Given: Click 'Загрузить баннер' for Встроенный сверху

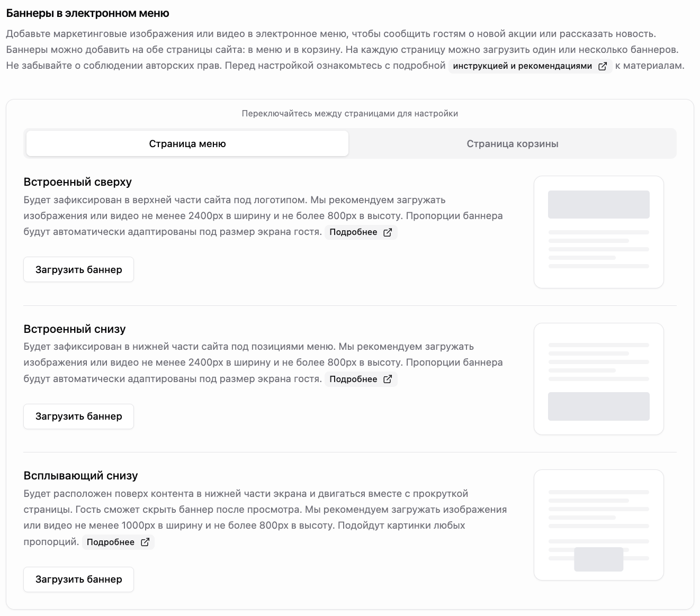Looking at the screenshot, I should [78, 269].
